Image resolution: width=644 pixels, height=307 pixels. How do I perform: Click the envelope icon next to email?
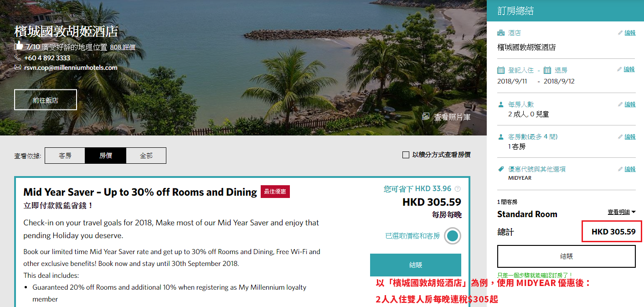(18, 68)
